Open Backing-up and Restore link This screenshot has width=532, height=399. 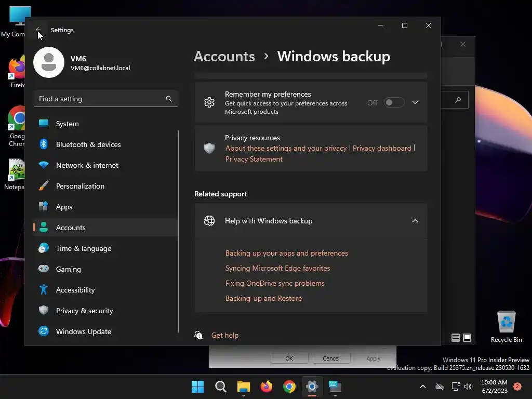click(263, 298)
